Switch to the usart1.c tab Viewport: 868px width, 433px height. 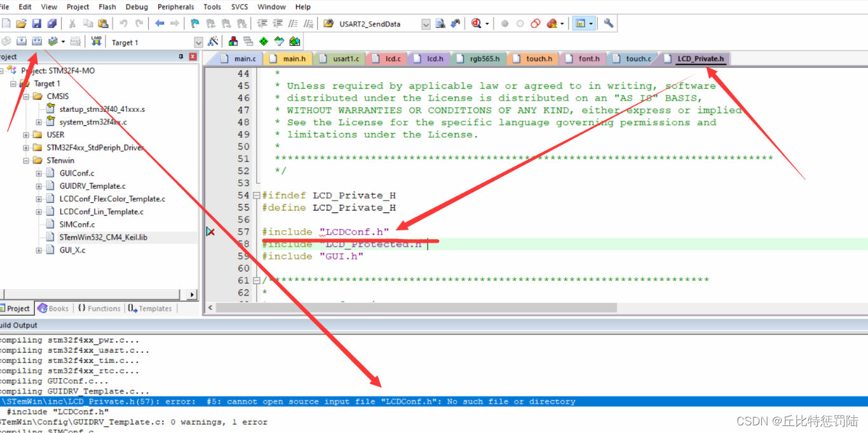coord(339,58)
